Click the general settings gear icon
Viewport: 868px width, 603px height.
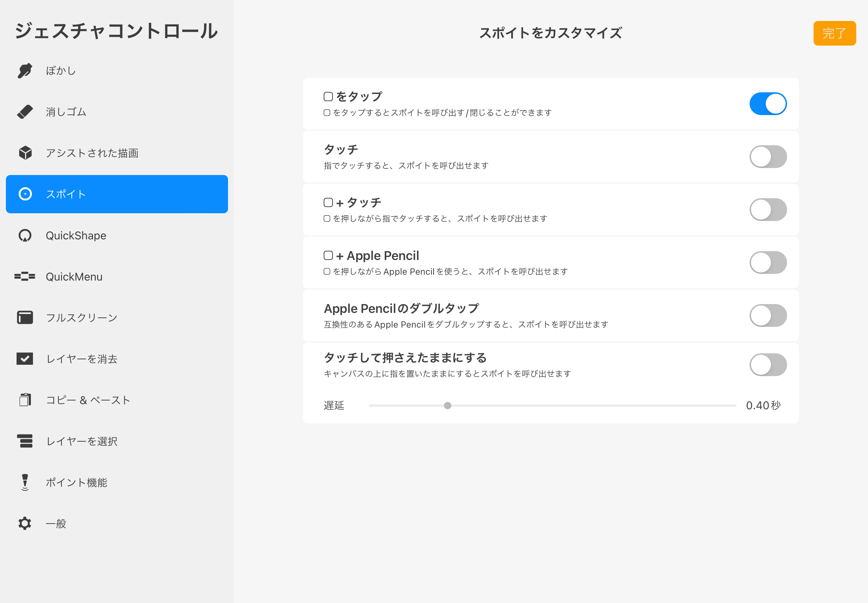click(x=25, y=523)
